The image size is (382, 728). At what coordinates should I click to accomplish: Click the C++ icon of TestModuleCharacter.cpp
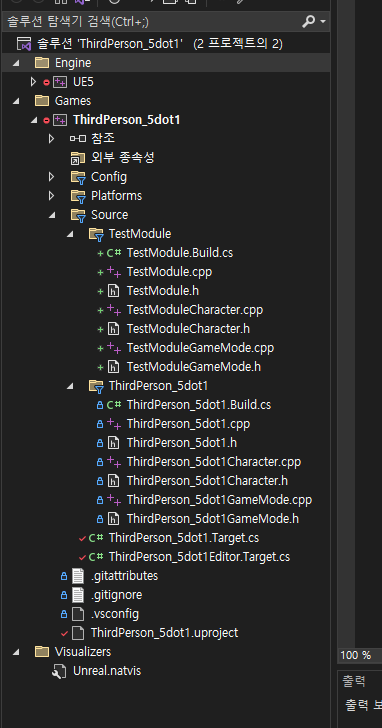[x=114, y=310]
